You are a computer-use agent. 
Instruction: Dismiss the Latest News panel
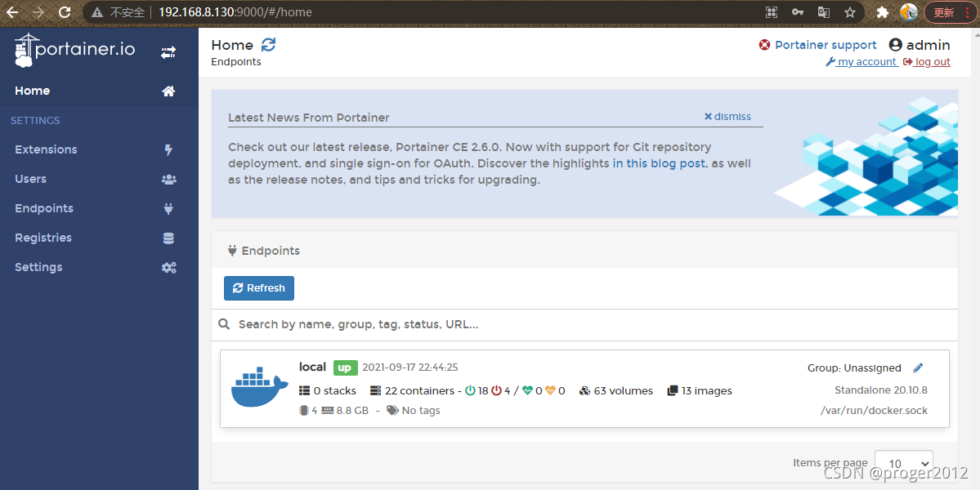727,116
